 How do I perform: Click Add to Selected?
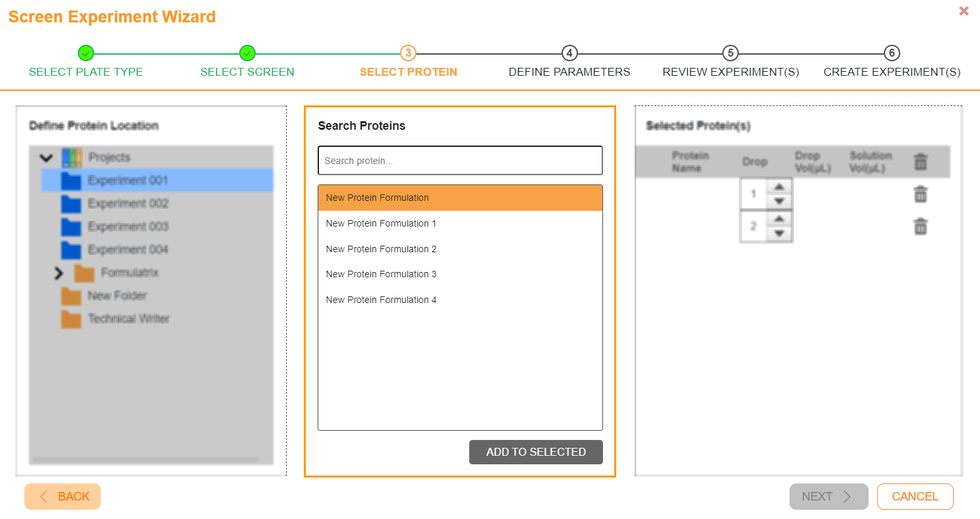coord(536,452)
